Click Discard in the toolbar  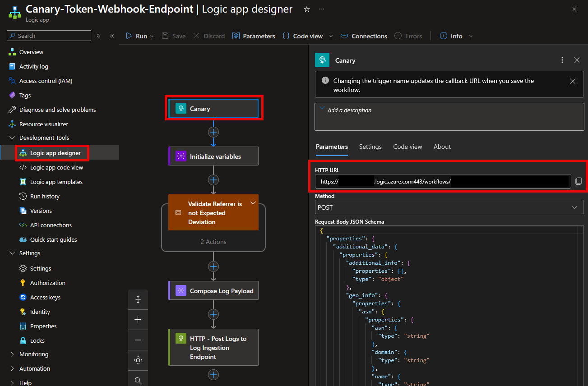pos(209,36)
